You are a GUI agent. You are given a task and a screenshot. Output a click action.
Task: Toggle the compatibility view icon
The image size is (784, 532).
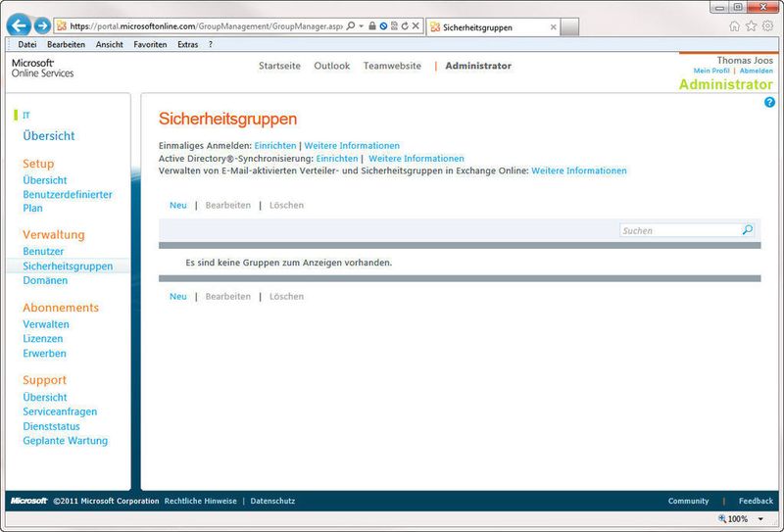394,26
